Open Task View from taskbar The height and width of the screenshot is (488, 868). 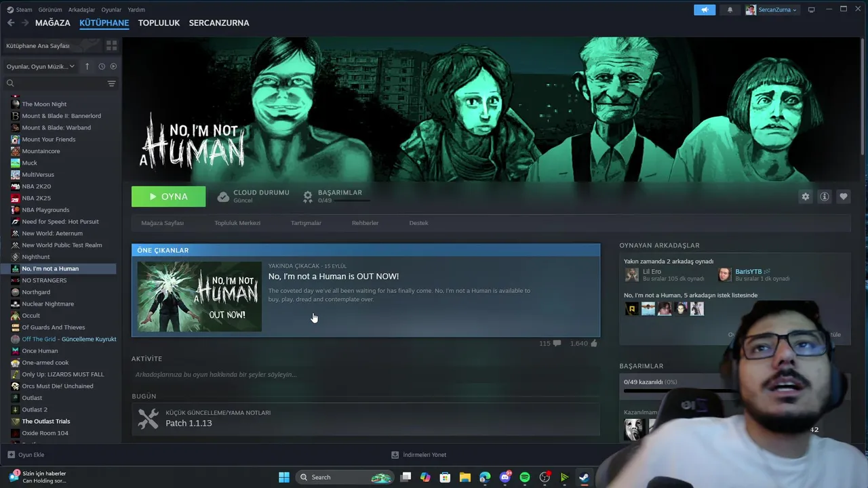point(406,477)
